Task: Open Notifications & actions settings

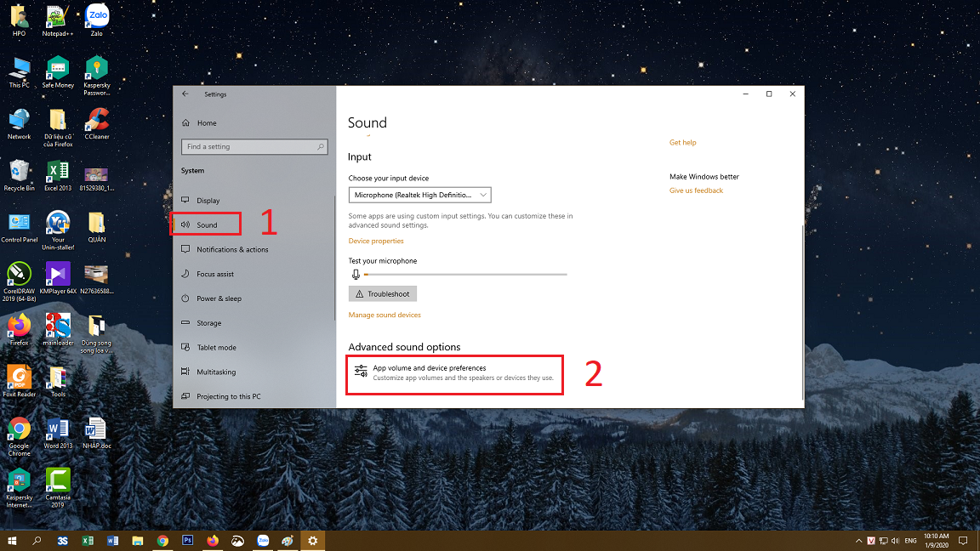Action: pos(231,250)
